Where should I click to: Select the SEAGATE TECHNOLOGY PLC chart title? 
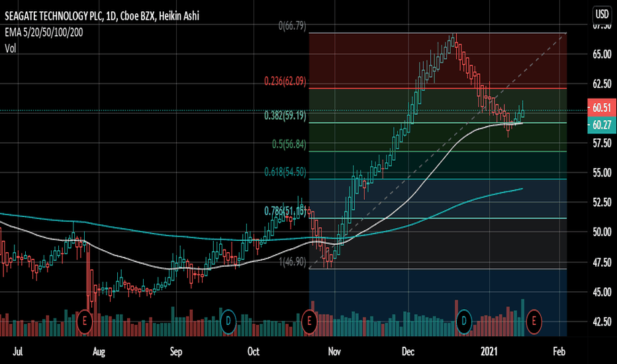point(101,16)
